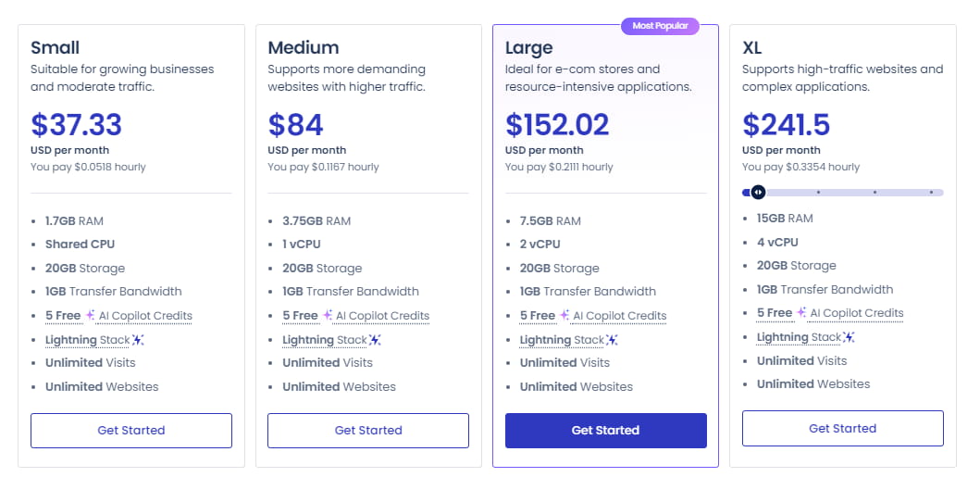Viewport: 980px width, 477px height.
Task: Click the sparkle icon in the XL plan
Action: tap(801, 313)
